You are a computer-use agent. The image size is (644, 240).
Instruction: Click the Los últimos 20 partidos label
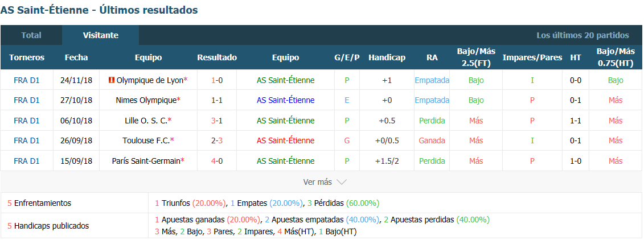(x=583, y=35)
